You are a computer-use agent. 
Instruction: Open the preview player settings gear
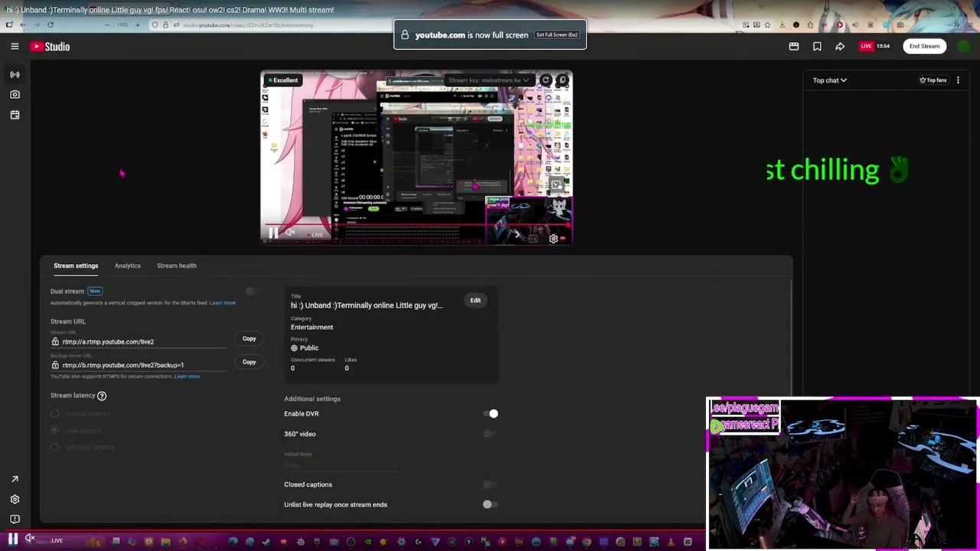pyautogui.click(x=554, y=239)
